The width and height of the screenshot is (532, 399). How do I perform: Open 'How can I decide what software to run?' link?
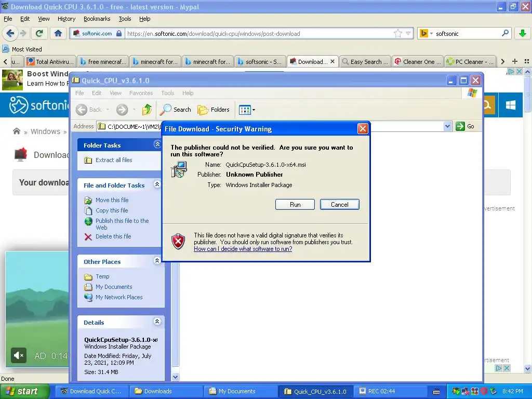(x=243, y=249)
